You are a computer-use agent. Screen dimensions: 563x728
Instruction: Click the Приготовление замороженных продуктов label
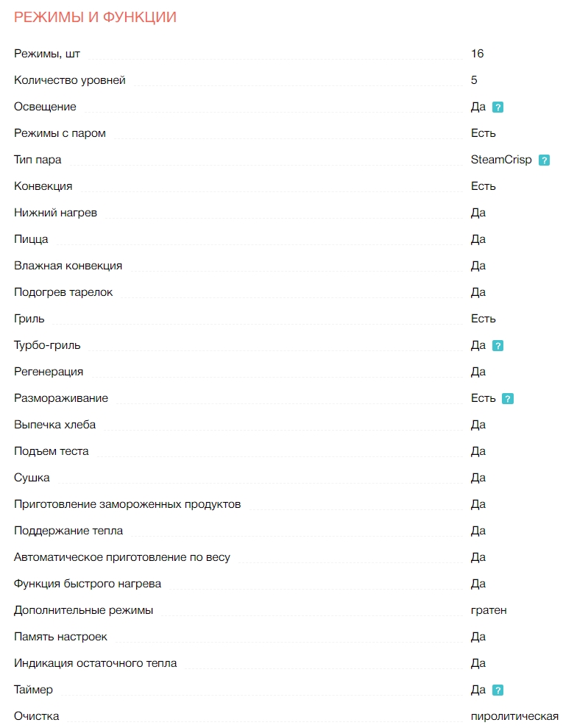tap(127, 504)
